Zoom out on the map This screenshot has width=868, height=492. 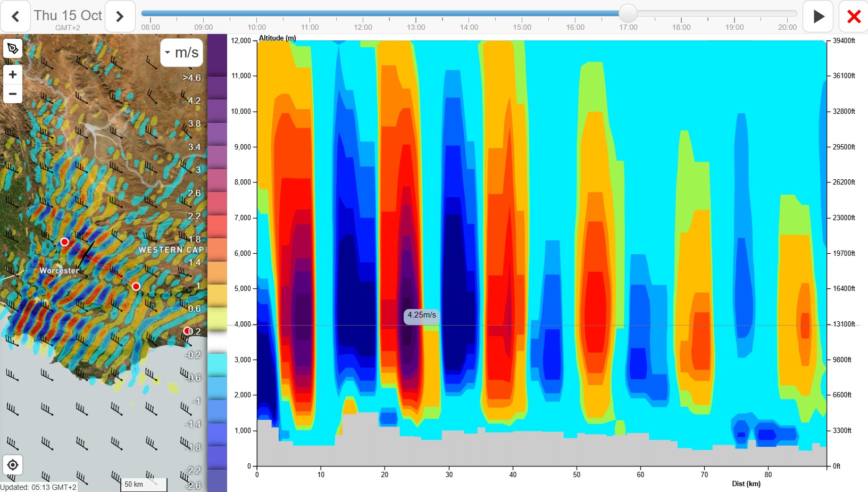(x=13, y=94)
